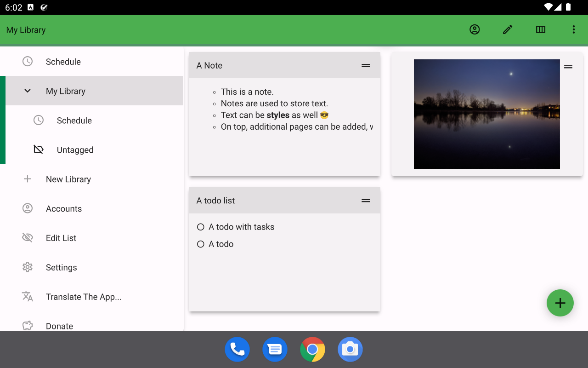This screenshot has height=368, width=588.
Task: Switch layout with the columns view icon
Action: click(x=541, y=29)
